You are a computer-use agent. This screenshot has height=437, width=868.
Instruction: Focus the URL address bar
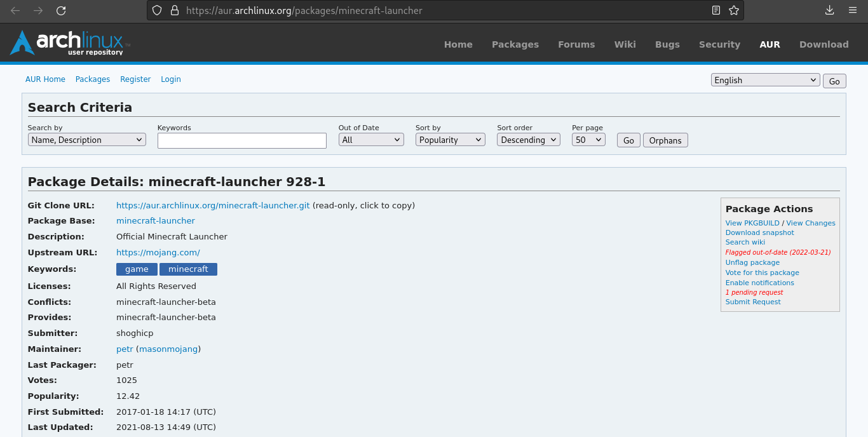click(x=445, y=11)
